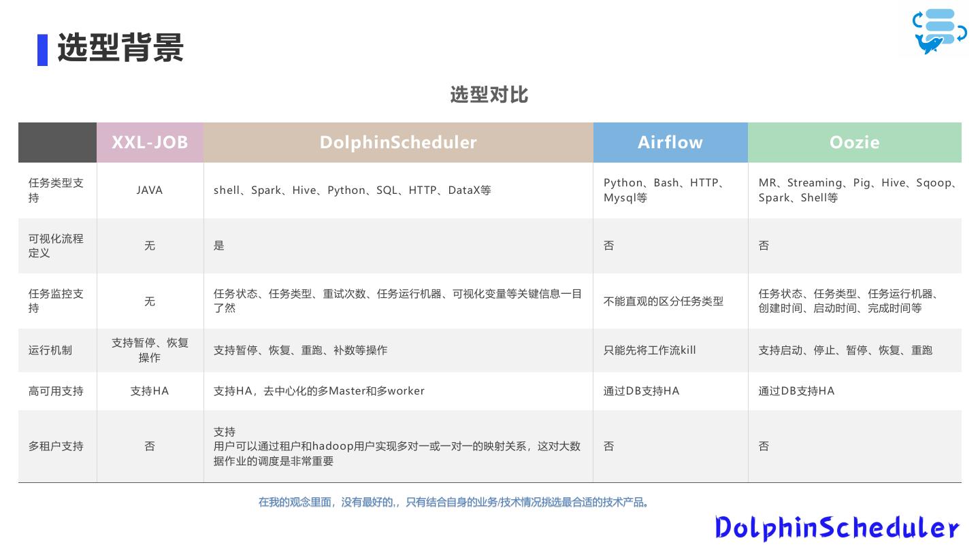Image resolution: width=980 pixels, height=551 pixels.
Task: Click XXL-JOB's 支持暂停、恢复操作 cell
Action: [150, 350]
